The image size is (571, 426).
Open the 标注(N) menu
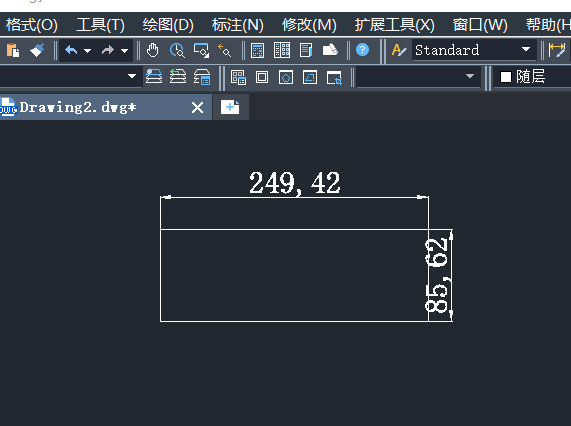pyautogui.click(x=238, y=25)
